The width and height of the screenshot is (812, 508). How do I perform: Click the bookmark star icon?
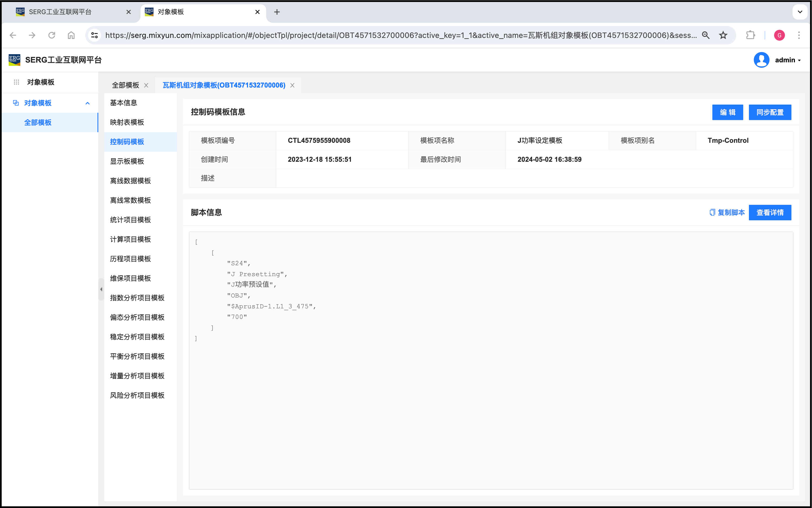723,35
